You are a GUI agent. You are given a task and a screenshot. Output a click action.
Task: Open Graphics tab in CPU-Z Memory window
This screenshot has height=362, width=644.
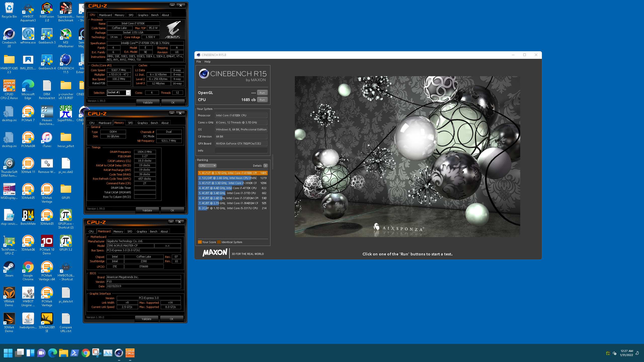pos(142,123)
